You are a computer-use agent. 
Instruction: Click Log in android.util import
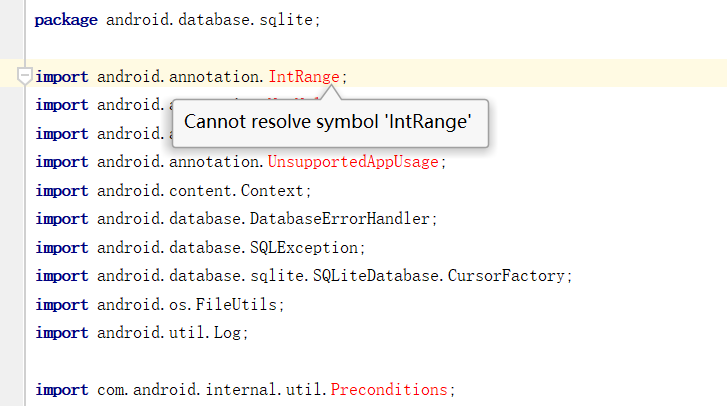pos(227,333)
